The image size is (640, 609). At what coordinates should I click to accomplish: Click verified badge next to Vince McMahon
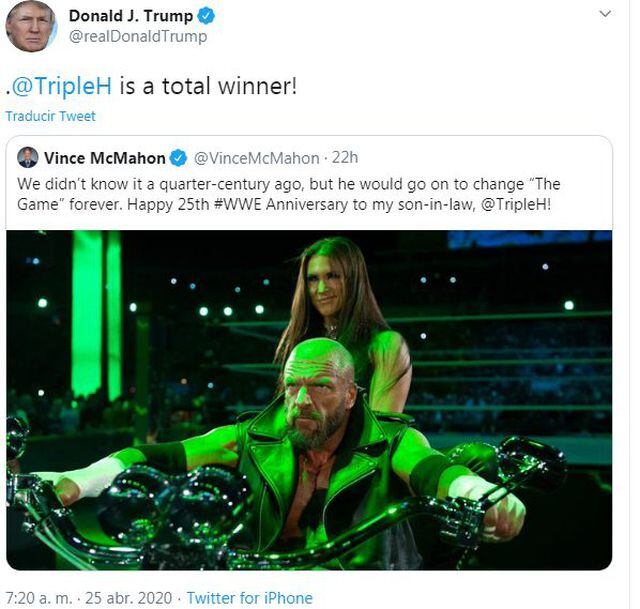coord(178,158)
